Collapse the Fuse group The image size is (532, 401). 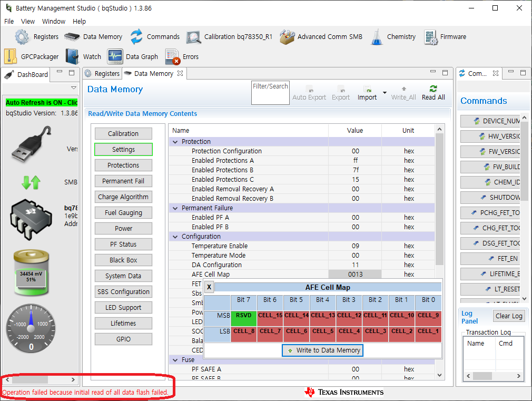pyautogui.click(x=175, y=360)
